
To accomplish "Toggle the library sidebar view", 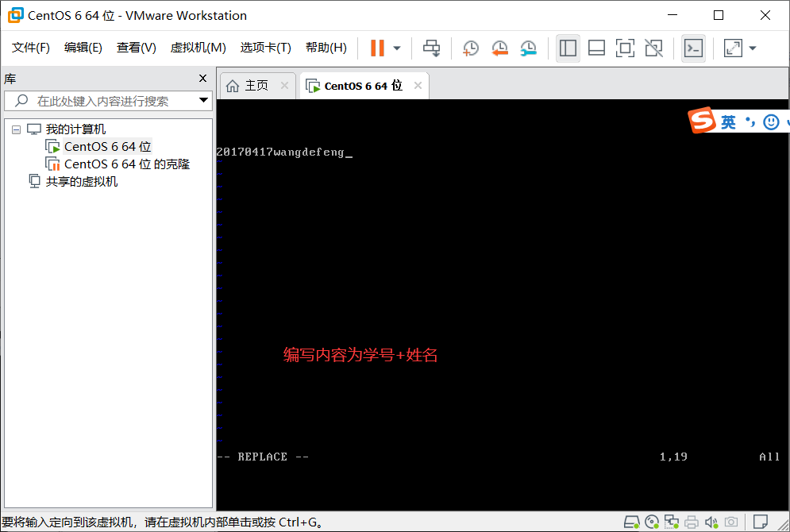I will point(568,48).
